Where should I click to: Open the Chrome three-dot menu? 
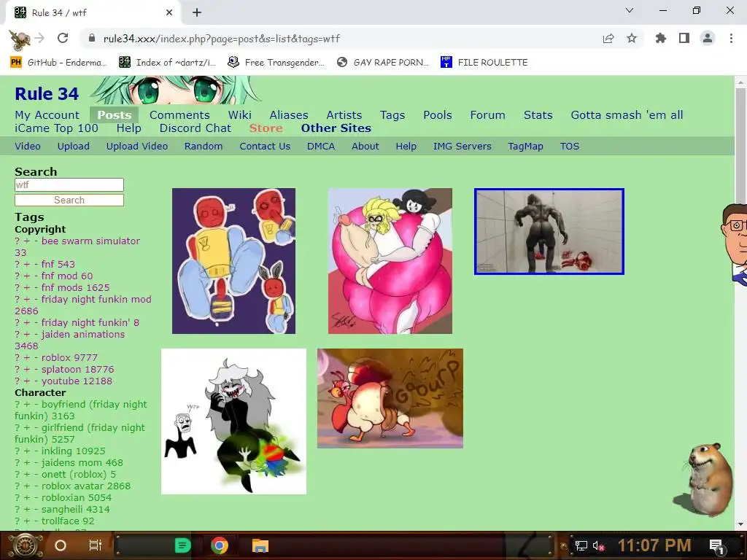(x=731, y=38)
